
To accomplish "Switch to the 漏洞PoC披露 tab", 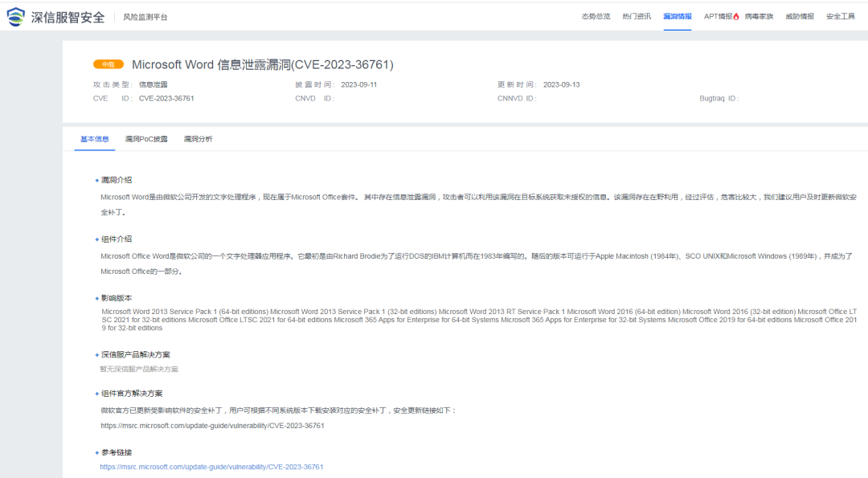I will coord(146,139).
